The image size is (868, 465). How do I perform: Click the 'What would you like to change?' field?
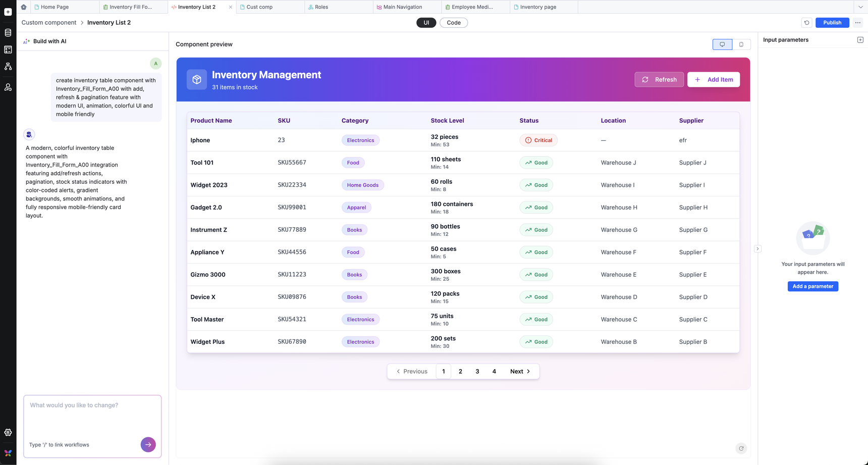click(x=92, y=414)
